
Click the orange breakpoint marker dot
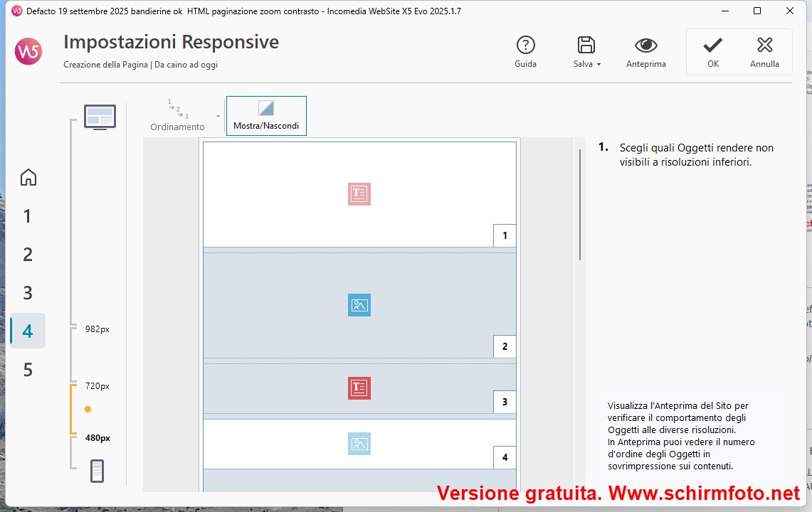pos(88,409)
